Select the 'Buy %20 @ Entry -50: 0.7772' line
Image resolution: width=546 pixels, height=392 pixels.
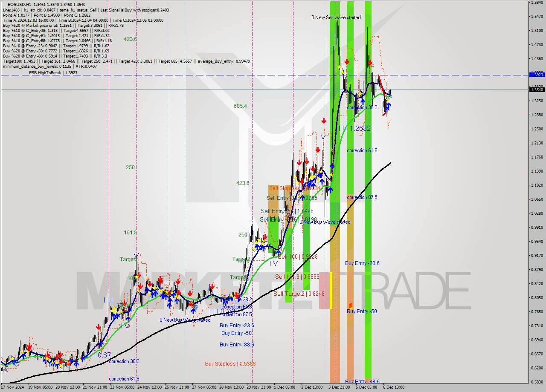point(56,51)
